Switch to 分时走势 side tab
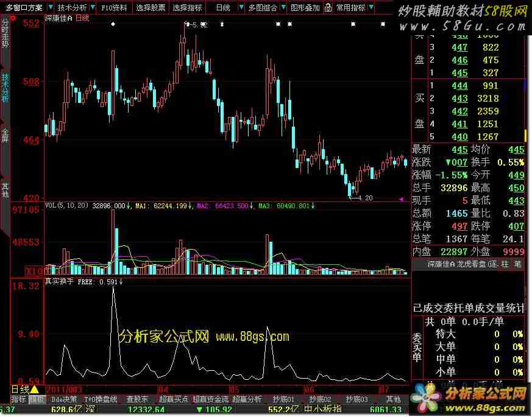 click(5, 33)
